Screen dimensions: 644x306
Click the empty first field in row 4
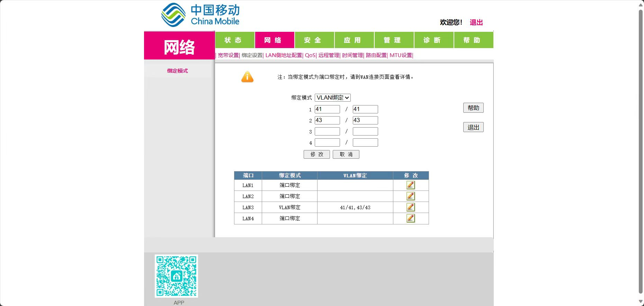pos(327,142)
